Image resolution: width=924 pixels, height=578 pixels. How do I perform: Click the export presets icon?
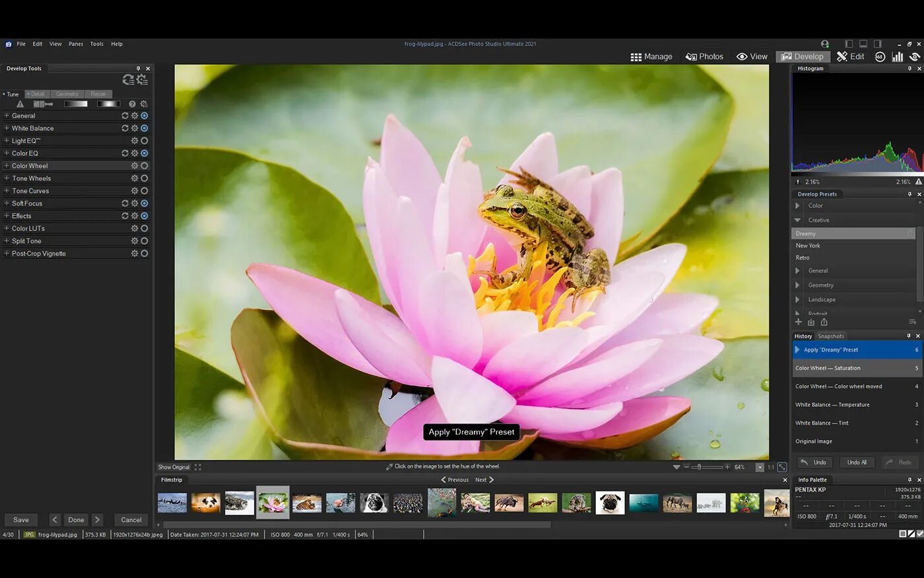tap(824, 322)
